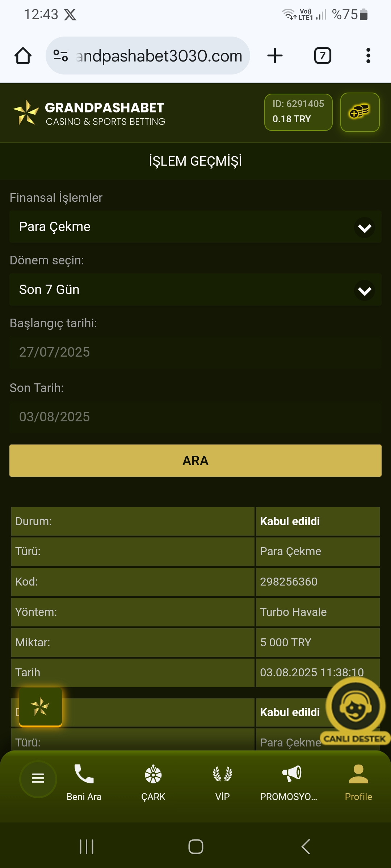Select the Son Tarih date field 03/08/2025

click(195, 417)
